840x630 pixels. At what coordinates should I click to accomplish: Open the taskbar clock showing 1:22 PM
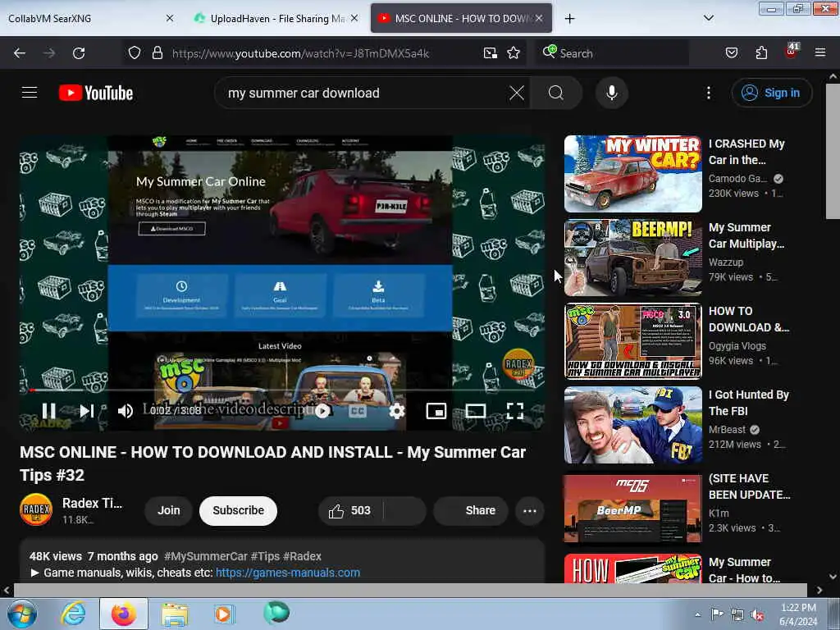point(798,614)
